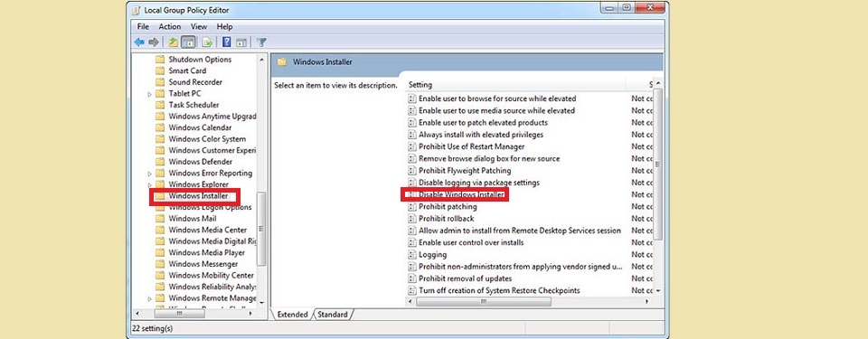Viewport: 868px width, 339px height.
Task: Select Enable user to patch elevated products
Action: click(483, 122)
